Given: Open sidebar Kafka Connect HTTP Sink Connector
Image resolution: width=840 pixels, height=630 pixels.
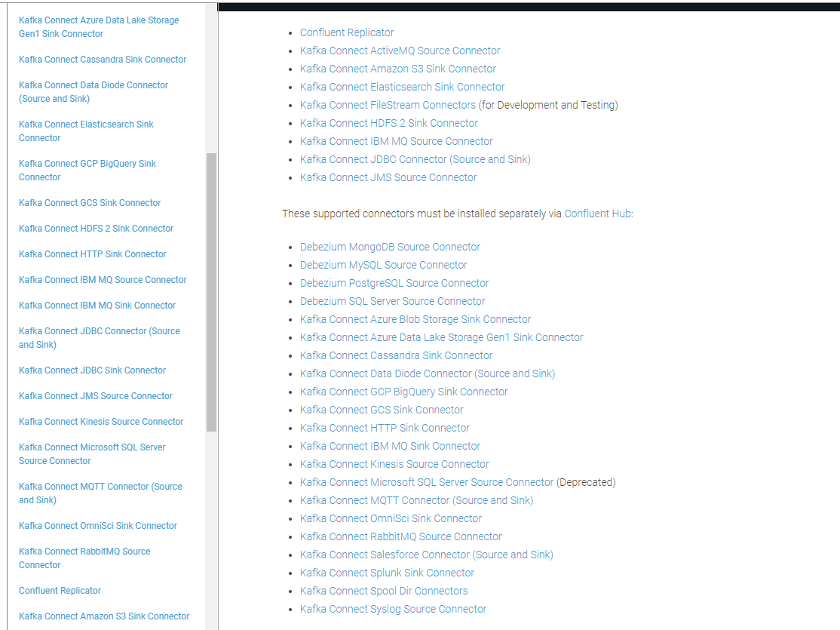Looking at the screenshot, I should click(x=92, y=254).
